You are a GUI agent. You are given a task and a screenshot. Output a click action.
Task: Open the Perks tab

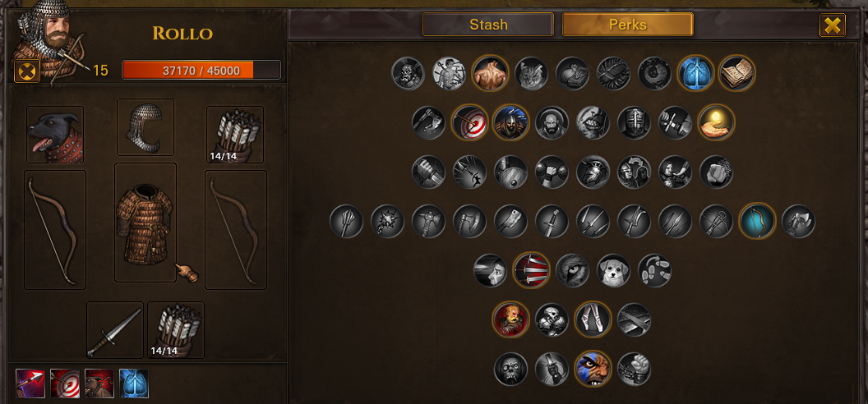coord(628,25)
